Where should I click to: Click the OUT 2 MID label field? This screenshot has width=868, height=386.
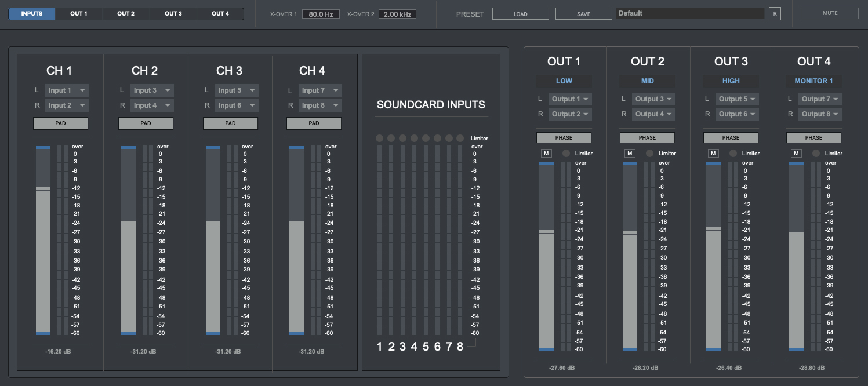point(647,81)
